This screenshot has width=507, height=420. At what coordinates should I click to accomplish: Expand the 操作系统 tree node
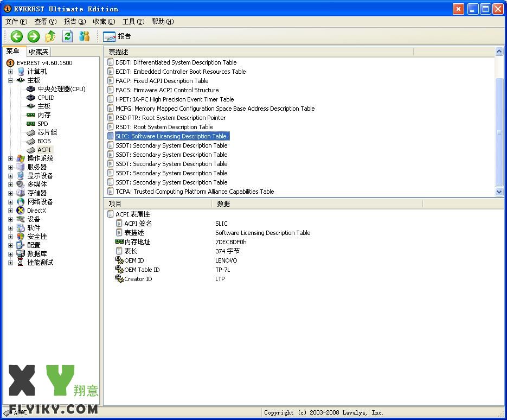tap(11, 158)
